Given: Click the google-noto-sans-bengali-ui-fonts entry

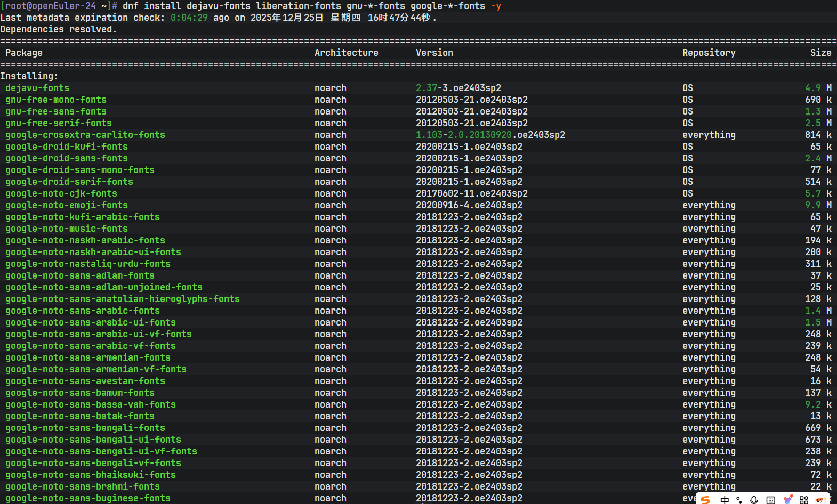Looking at the screenshot, I should point(93,440).
